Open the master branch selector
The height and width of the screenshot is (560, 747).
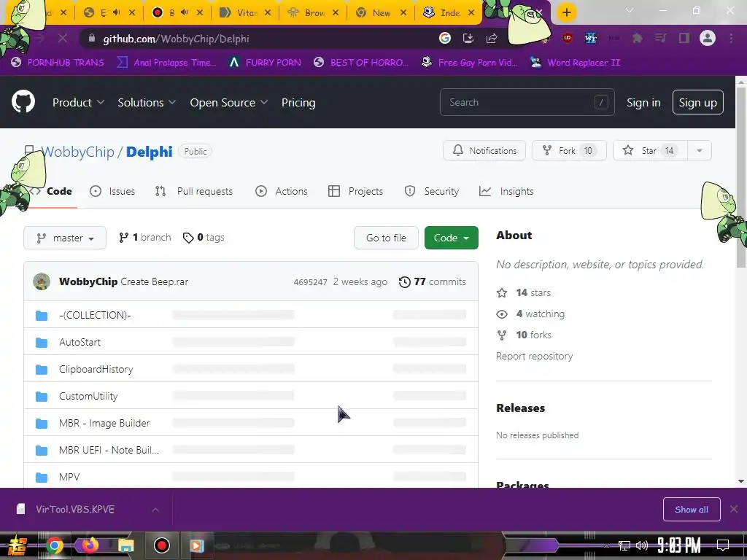coord(65,238)
